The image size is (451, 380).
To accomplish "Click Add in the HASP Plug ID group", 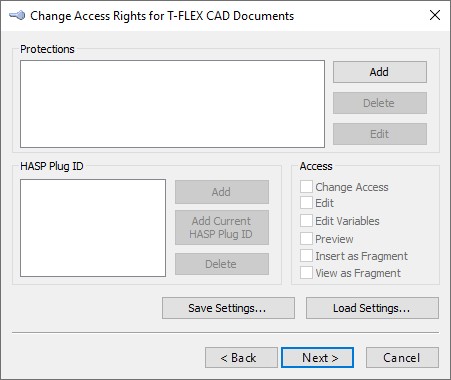I will (222, 192).
